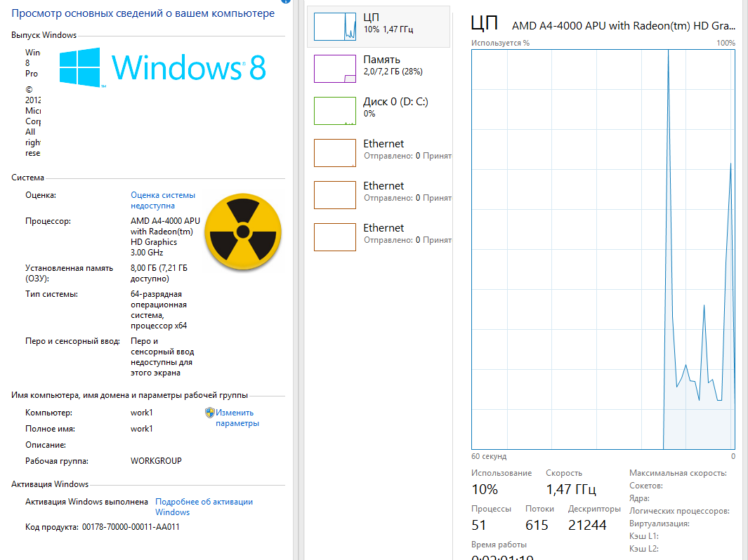The height and width of the screenshot is (560, 748).
Task: Click the Дескрипторы count 21244
Action: point(587,525)
